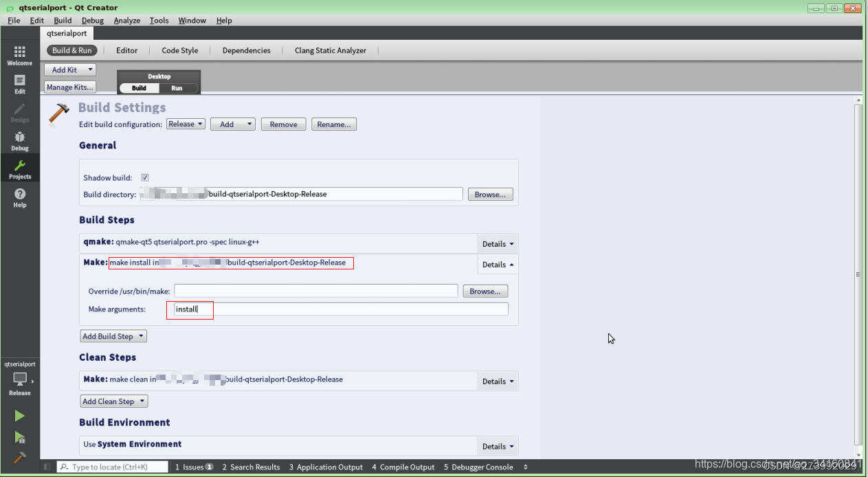Open the Add configuration dropdown
Viewport: 868px width, 477px height.
(x=233, y=124)
